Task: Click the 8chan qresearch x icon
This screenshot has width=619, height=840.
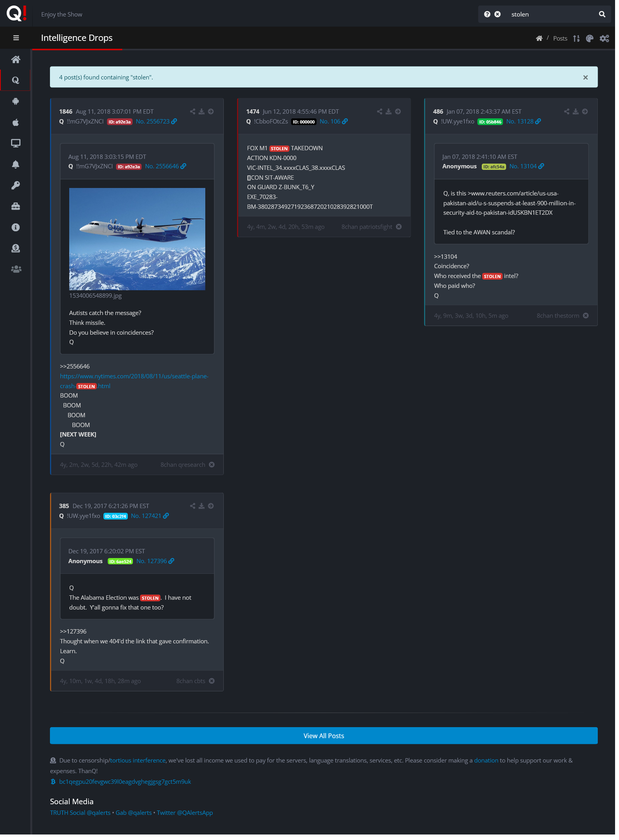Action: pos(212,465)
